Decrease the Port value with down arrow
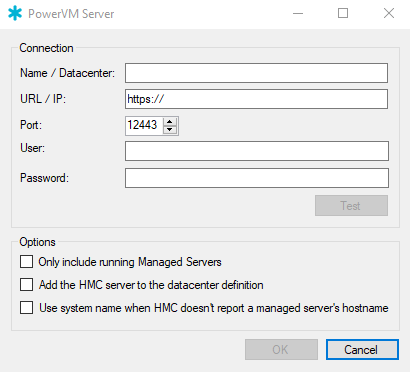Screen dimensions: 410x372 coord(170,130)
